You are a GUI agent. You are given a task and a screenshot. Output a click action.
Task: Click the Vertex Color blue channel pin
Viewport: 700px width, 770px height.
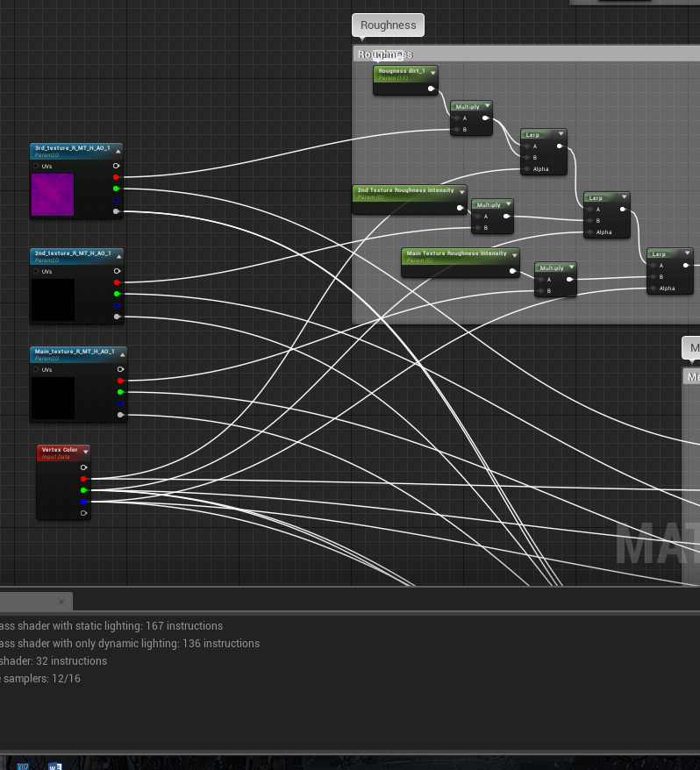pos(84,502)
